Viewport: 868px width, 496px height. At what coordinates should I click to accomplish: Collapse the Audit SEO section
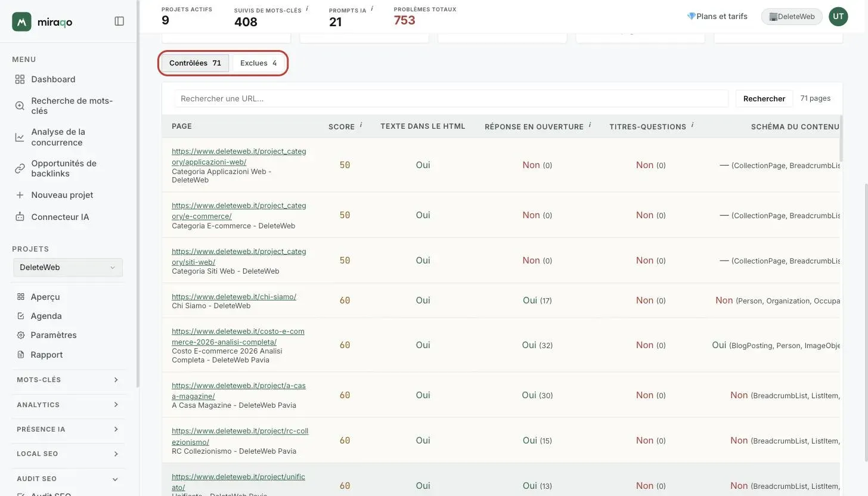coord(68,479)
